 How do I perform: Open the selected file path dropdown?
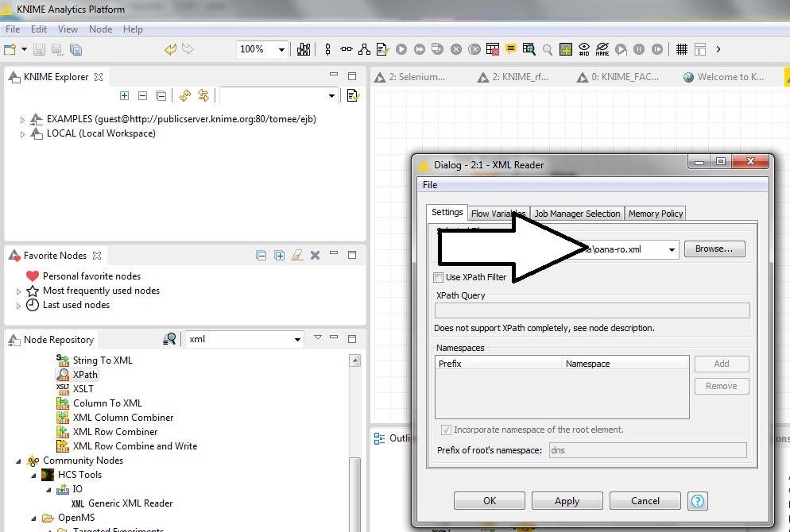click(x=672, y=249)
